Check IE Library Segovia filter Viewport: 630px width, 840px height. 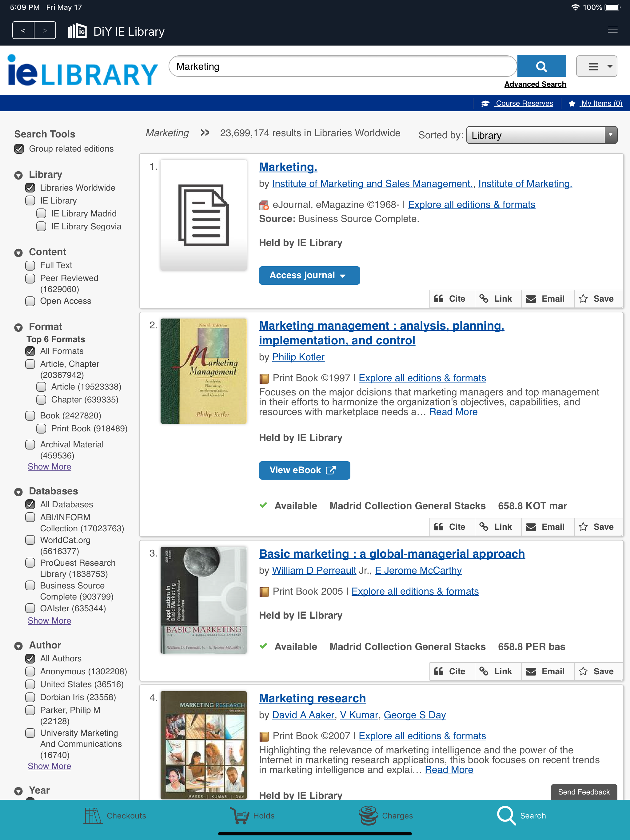[x=41, y=226]
